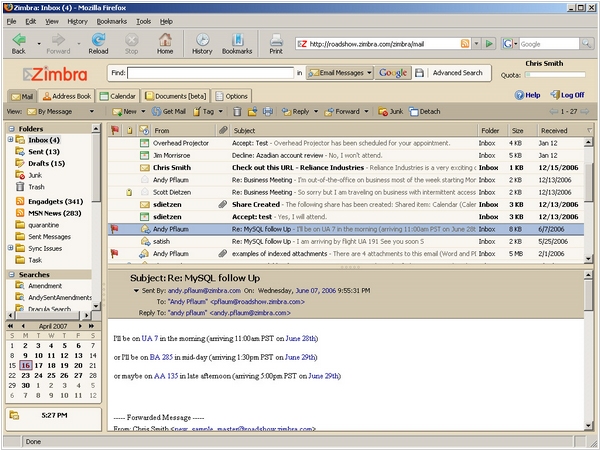The width and height of the screenshot is (600, 450).
Task: Collapse the Folders section
Action: (12, 129)
